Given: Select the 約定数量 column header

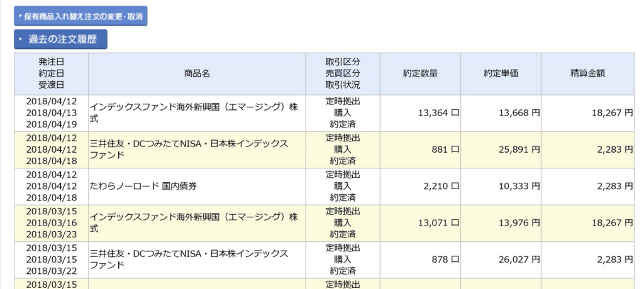Looking at the screenshot, I should pos(420,74).
